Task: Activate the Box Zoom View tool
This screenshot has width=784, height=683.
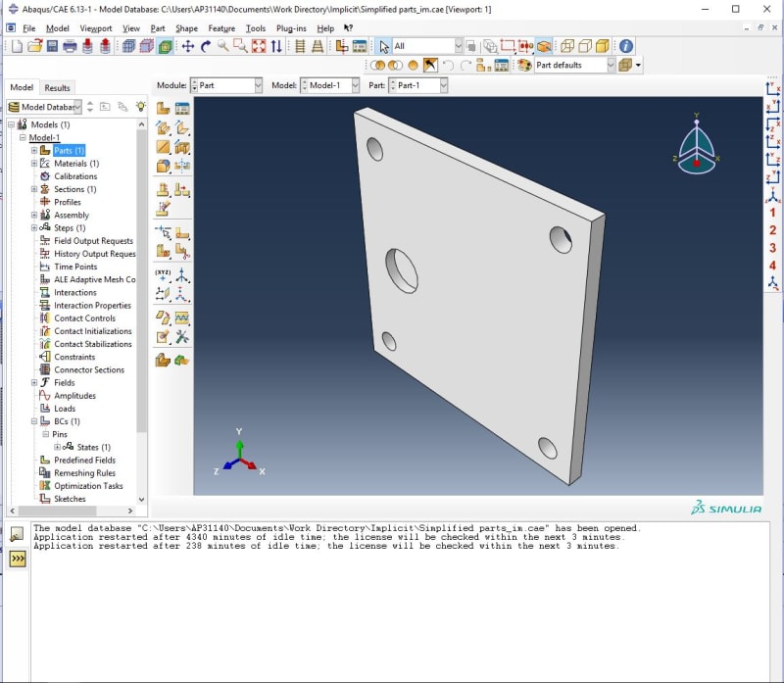Action: [240, 46]
